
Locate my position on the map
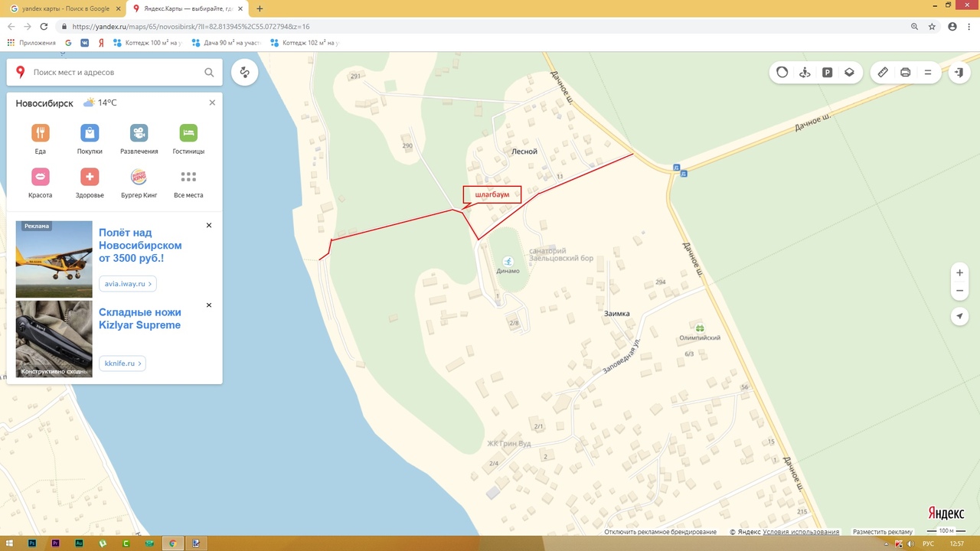pos(959,316)
